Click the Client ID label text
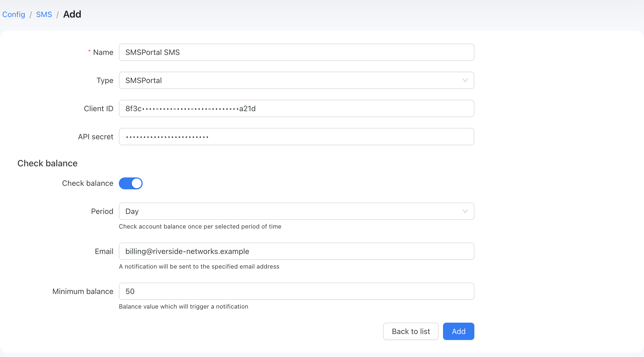 (99, 108)
